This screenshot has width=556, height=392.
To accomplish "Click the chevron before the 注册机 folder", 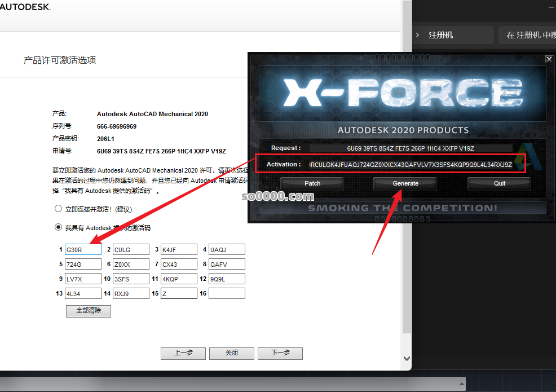I will coord(417,35).
